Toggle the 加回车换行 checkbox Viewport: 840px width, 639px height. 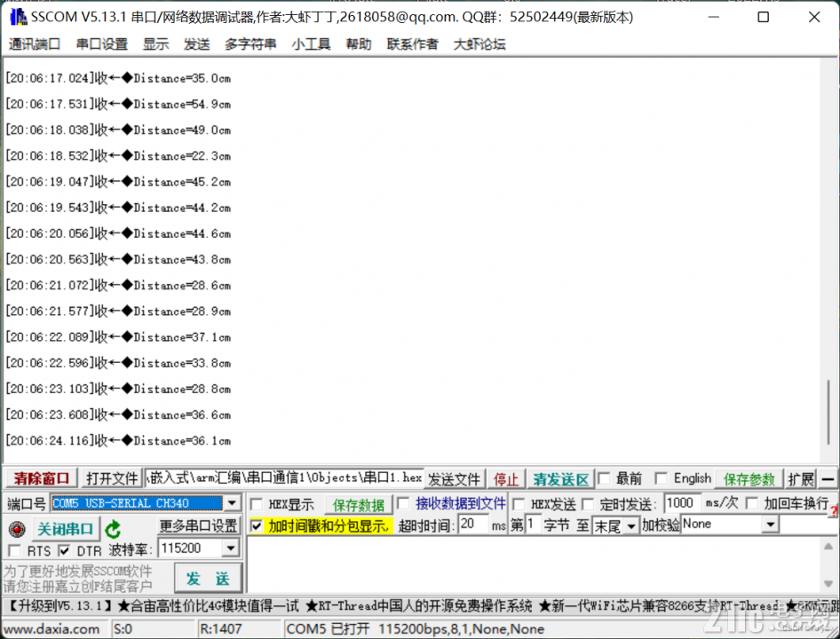[752, 503]
